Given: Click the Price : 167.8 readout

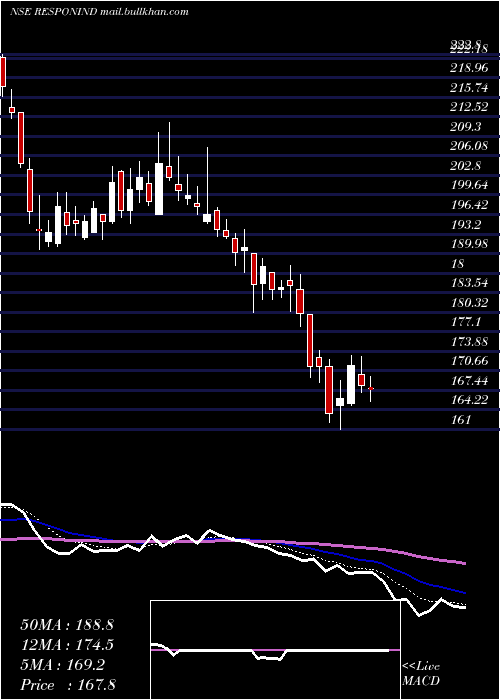Looking at the screenshot, I should [68, 685].
